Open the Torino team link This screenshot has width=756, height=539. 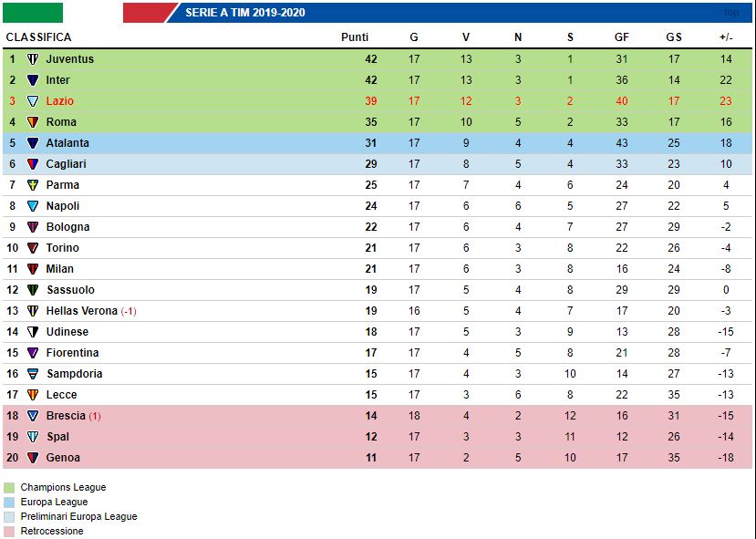pyautogui.click(x=62, y=248)
